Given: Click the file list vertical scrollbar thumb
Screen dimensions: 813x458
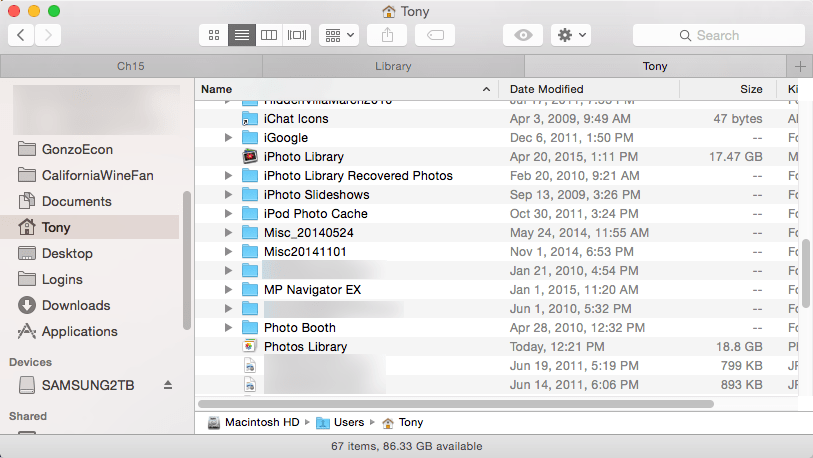Looking at the screenshot, I should coord(806,273).
